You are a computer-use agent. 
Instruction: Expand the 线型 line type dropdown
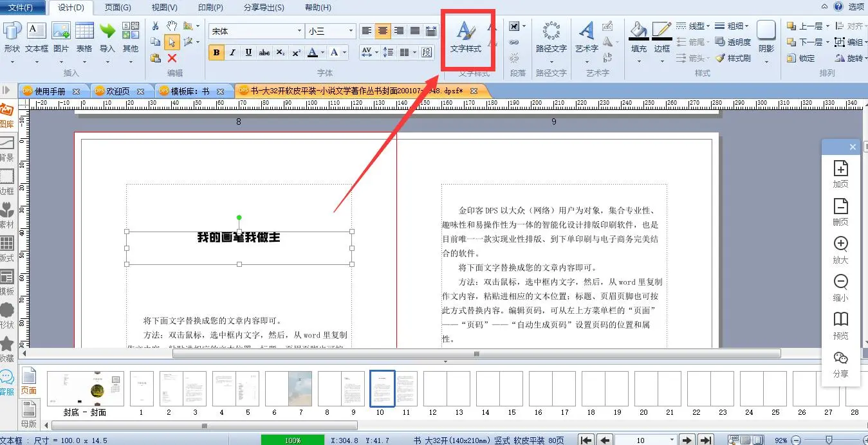tap(708, 26)
